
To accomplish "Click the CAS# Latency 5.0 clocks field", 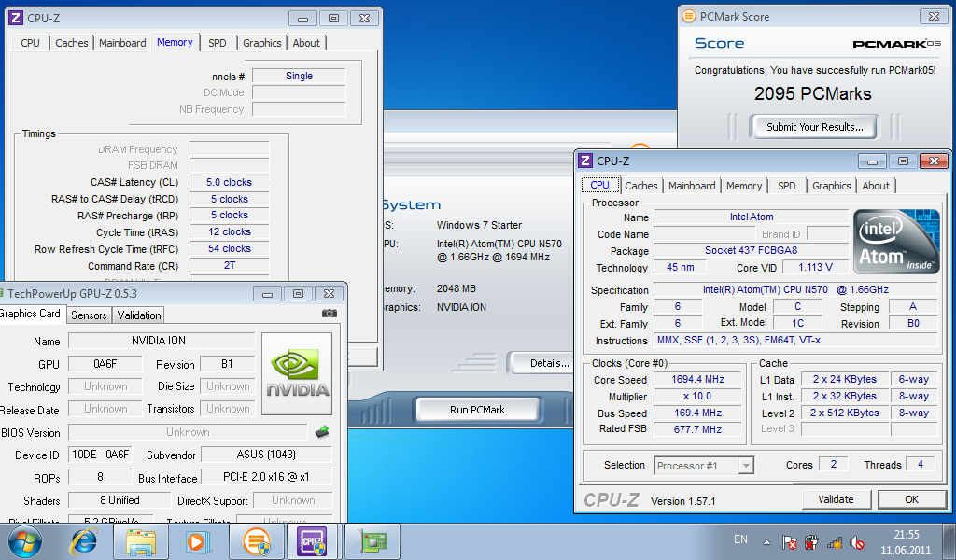I will [230, 182].
